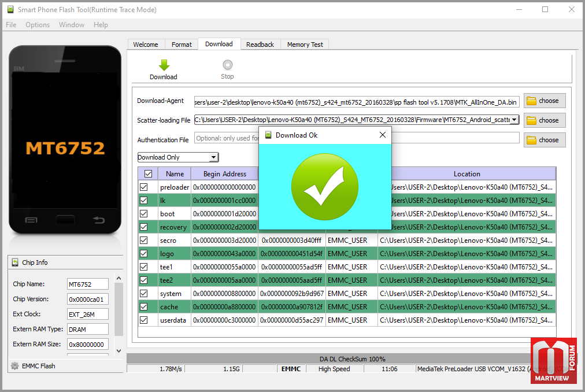
Task: Uncheck the tee1 partition checkbox
Action: 143,267
